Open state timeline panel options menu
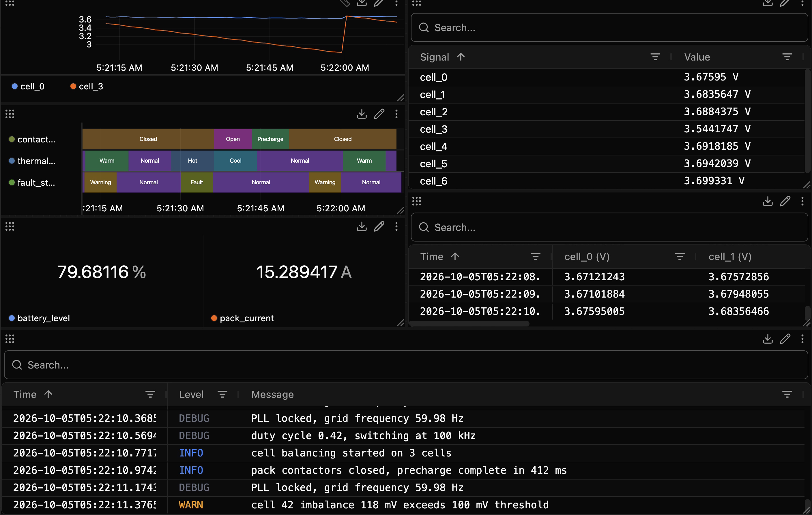Viewport: 812px width, 515px height. (396, 114)
